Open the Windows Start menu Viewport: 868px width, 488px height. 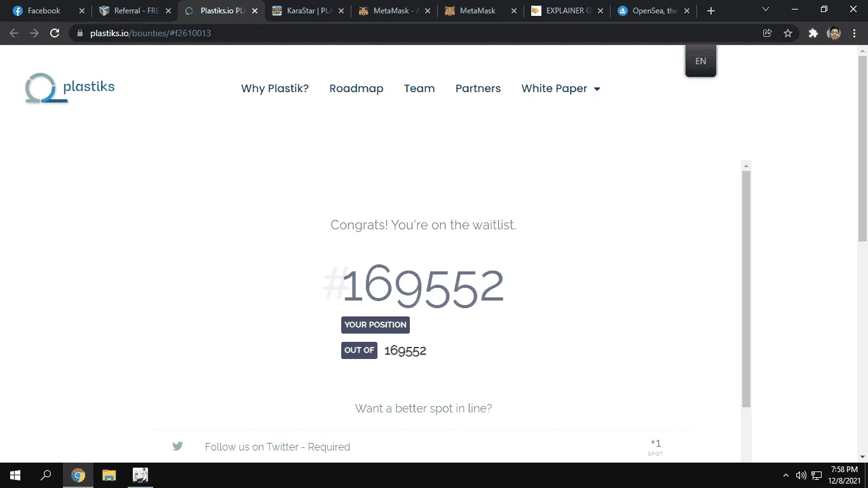[15, 475]
